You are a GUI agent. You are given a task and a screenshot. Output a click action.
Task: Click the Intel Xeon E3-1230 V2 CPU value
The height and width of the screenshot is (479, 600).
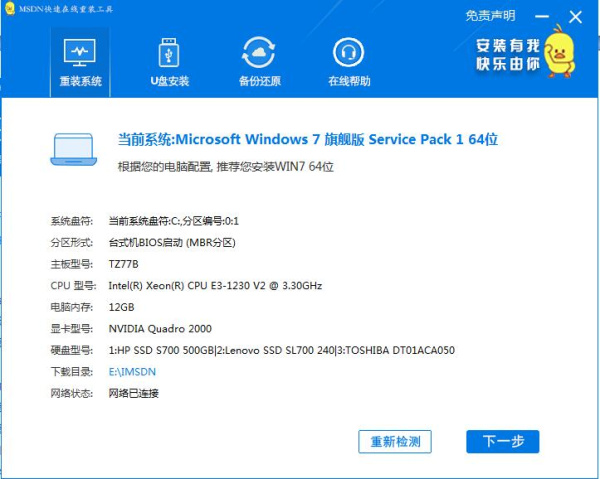pyautogui.click(x=215, y=286)
